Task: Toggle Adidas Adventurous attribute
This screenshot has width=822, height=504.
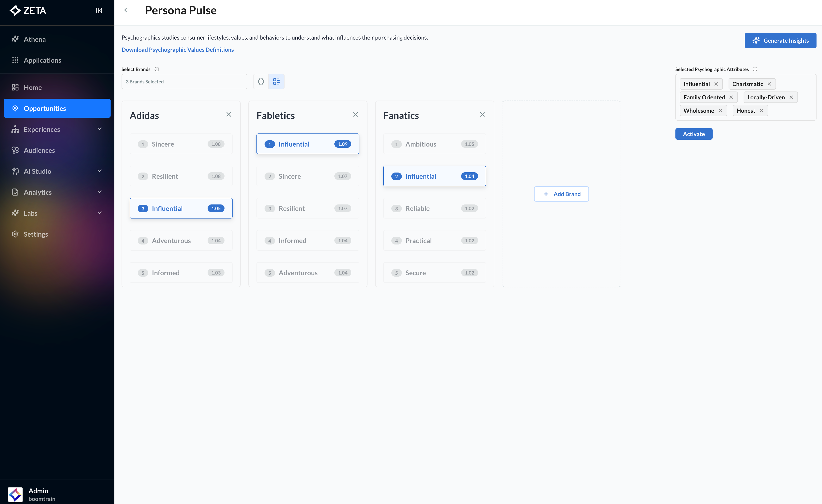Action: click(x=181, y=240)
